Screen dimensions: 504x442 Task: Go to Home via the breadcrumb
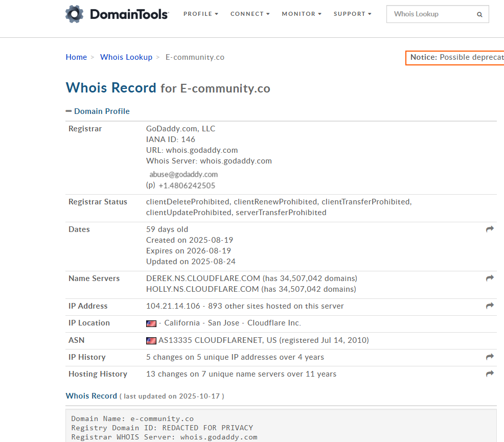point(76,57)
